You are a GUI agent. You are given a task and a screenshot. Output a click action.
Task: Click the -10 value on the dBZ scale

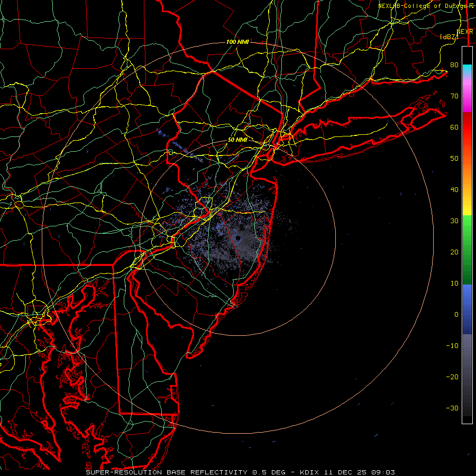tap(452, 346)
